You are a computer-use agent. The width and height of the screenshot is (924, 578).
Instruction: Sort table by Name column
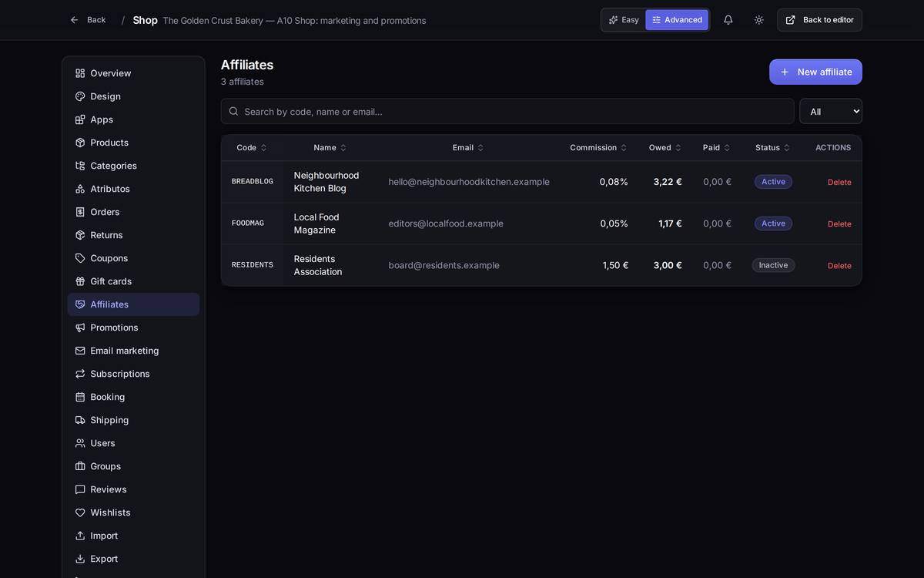330,148
